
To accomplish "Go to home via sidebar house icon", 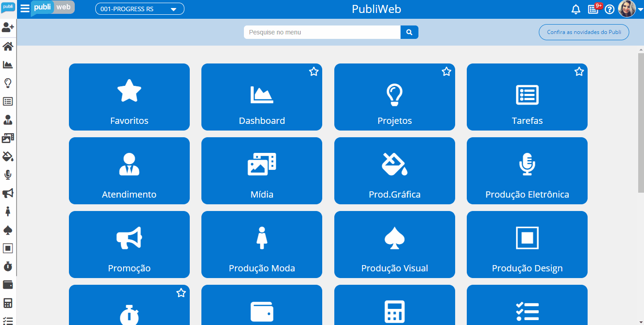I will [x=8, y=46].
